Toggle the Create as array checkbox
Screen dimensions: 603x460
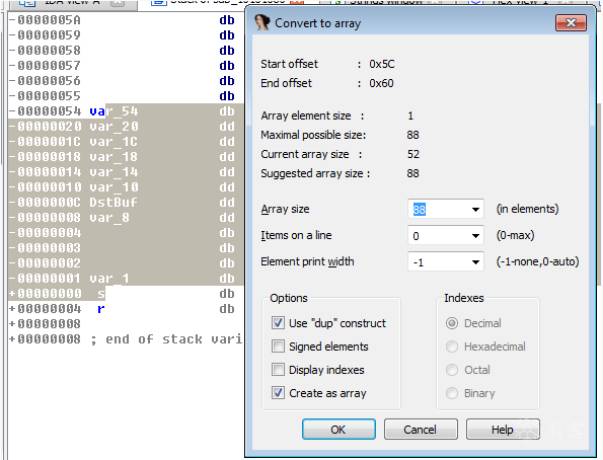[x=278, y=393]
